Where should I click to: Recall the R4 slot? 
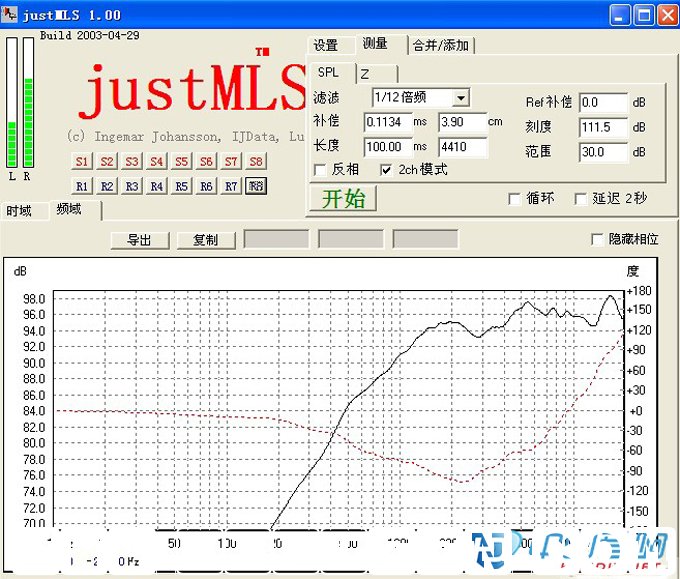pos(157,186)
